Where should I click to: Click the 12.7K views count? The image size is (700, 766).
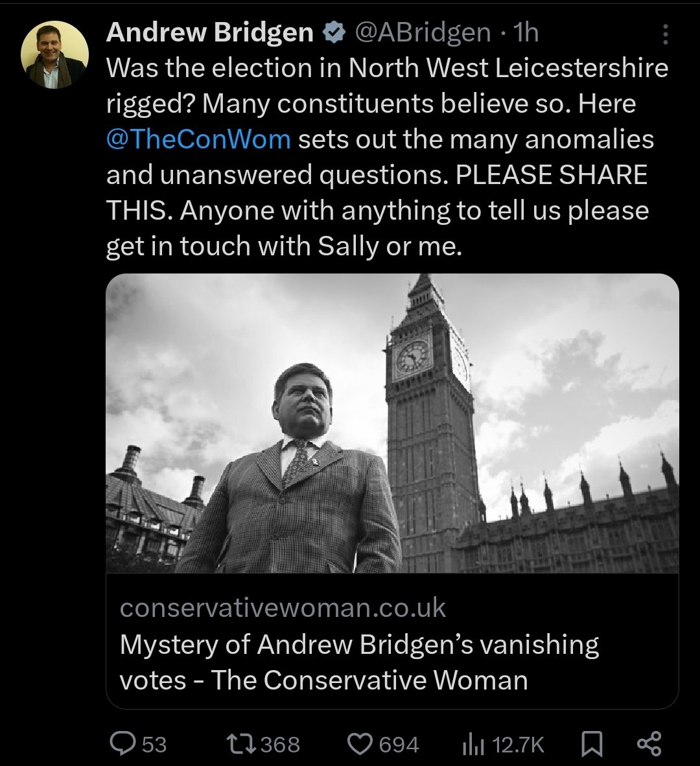tap(518, 745)
